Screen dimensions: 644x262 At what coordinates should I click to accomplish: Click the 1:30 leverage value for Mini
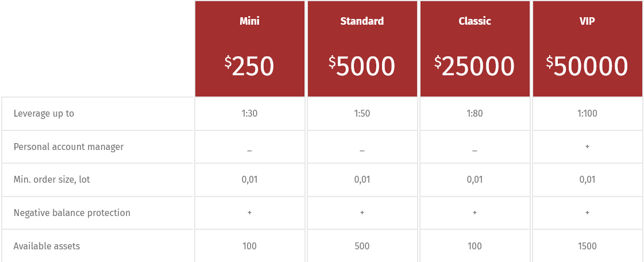250,114
